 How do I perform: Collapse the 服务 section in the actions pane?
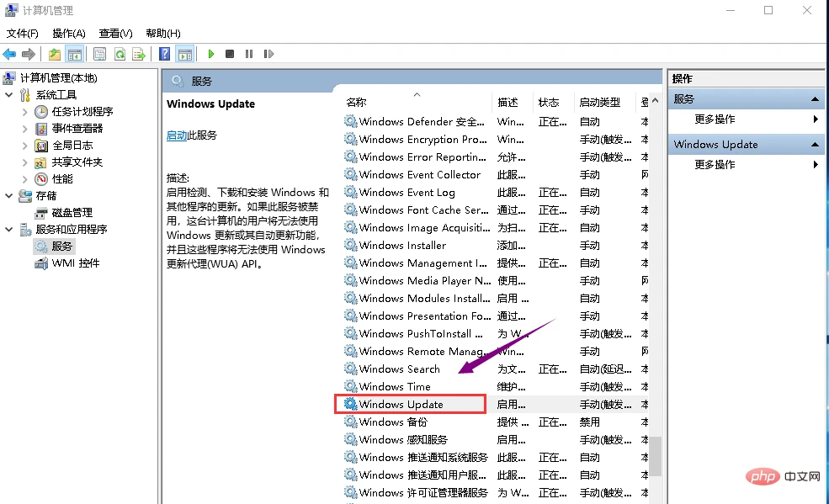(x=815, y=99)
